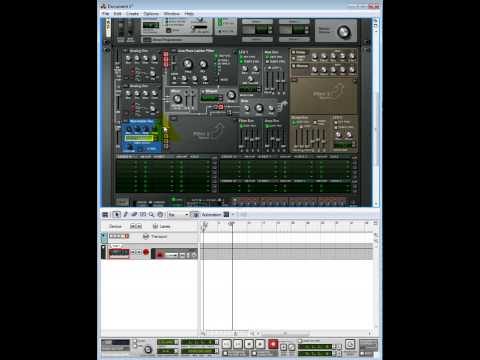The width and height of the screenshot is (480, 360).
Task: Open the Edit menu
Action: click(117, 14)
